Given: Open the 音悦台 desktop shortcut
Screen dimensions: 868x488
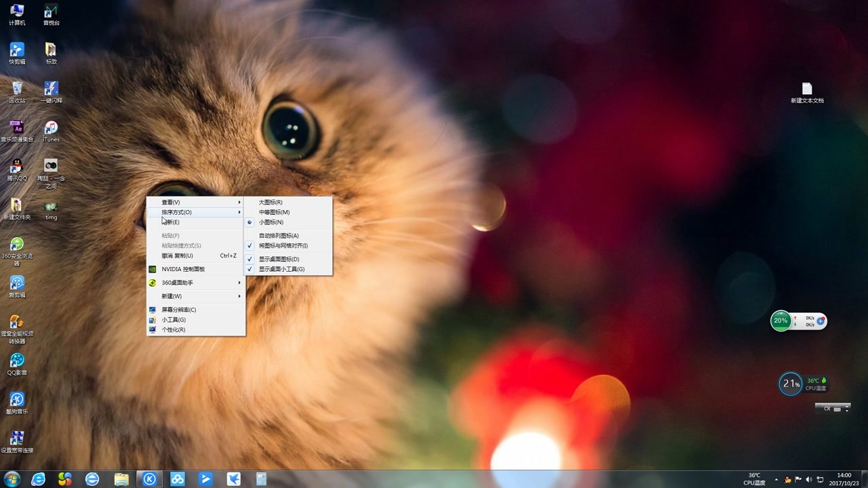Looking at the screenshot, I should (51, 15).
